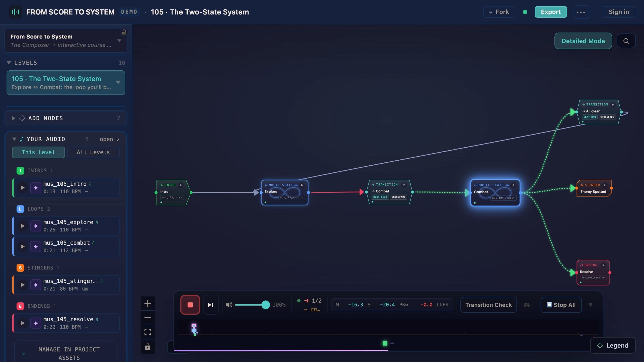Click the Export button
The height and width of the screenshot is (362, 644).
[551, 12]
